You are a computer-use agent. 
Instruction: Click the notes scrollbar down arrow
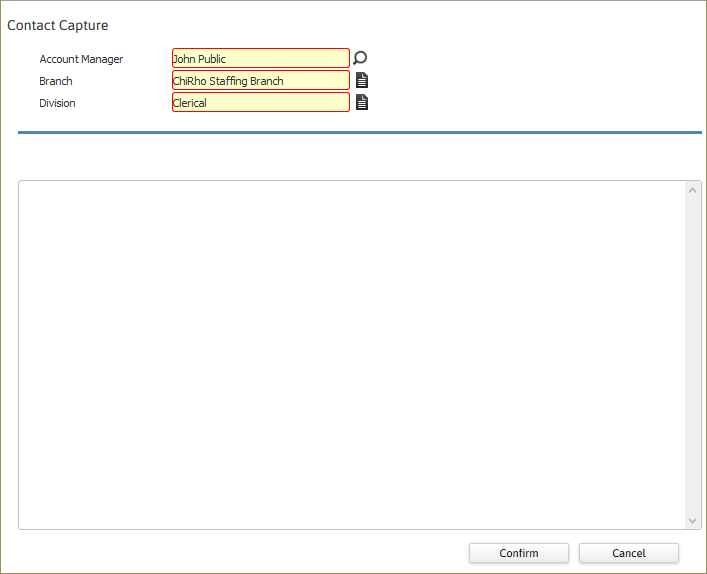click(692, 521)
